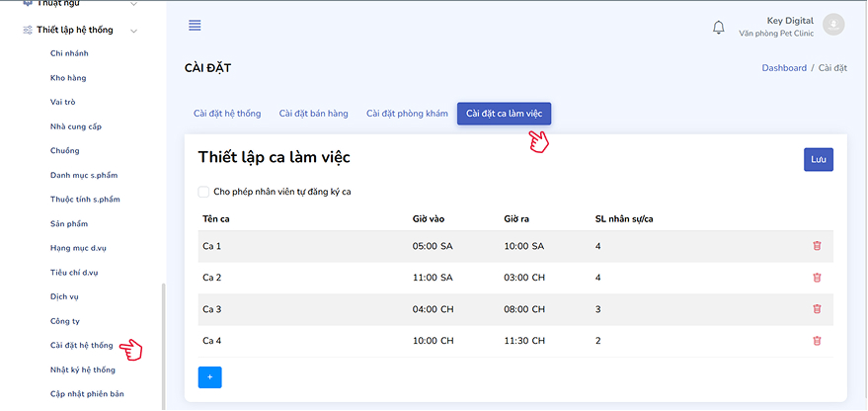868x411 pixels.
Task: Open Chi nhánh in sidebar
Action: tap(69, 53)
